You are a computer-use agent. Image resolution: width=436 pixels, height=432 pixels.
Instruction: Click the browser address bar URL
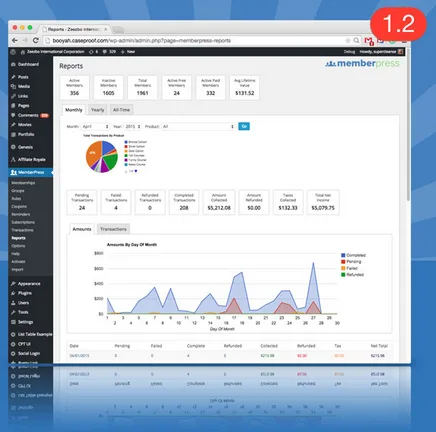pos(142,41)
